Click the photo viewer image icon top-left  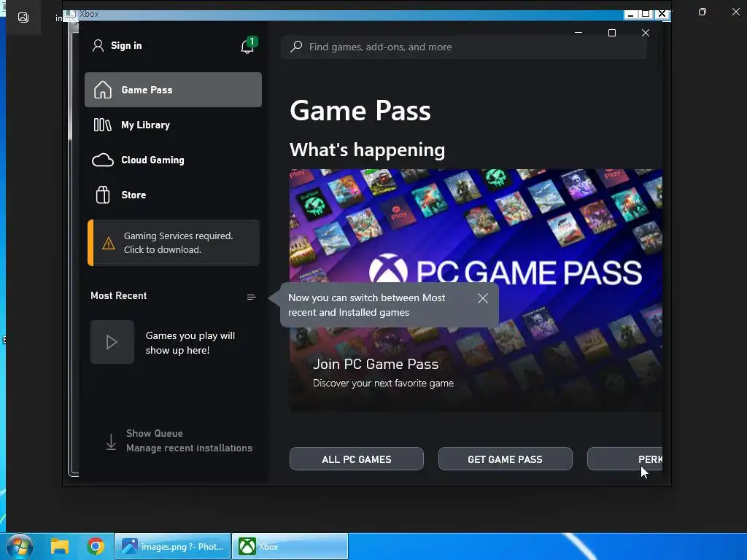click(x=23, y=17)
